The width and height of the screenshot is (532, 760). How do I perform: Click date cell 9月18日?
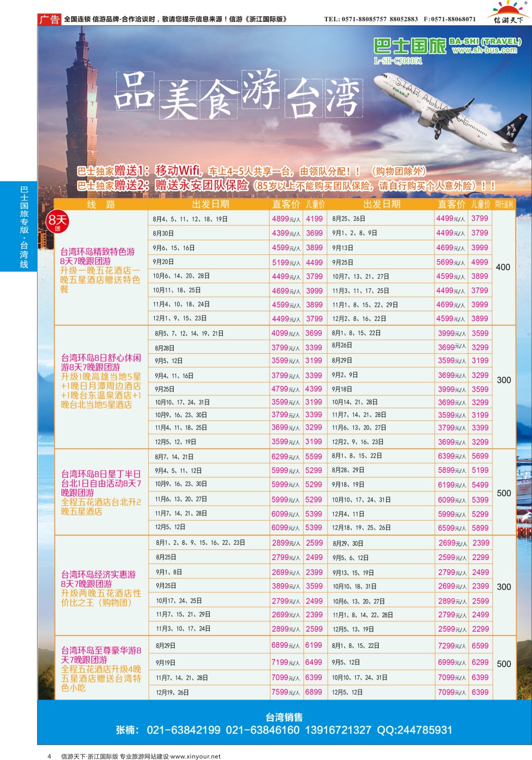pos(342,389)
